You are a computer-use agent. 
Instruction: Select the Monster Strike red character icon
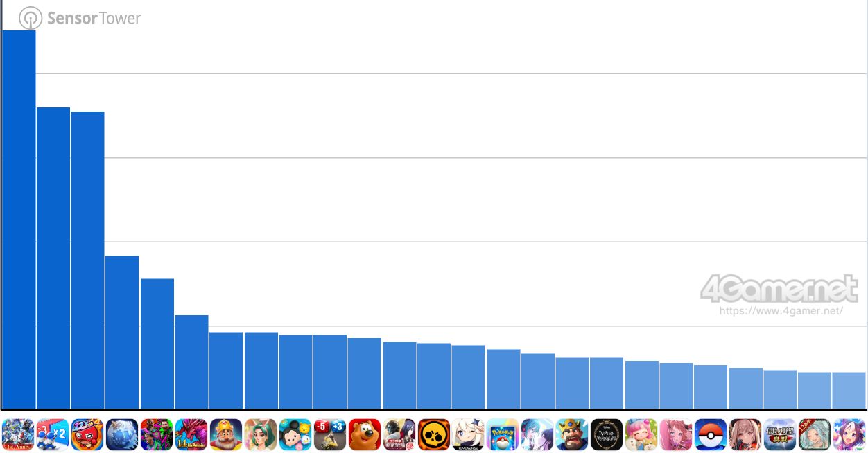[87, 434]
